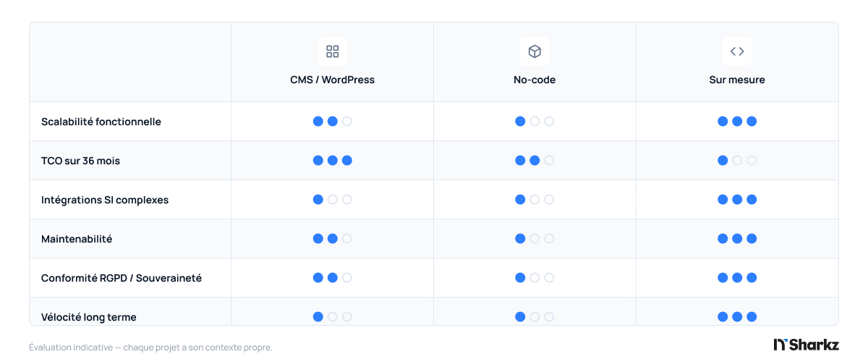The image size is (868, 362).
Task: Click No-code rating dots for TCO row
Action: pyautogui.click(x=535, y=161)
